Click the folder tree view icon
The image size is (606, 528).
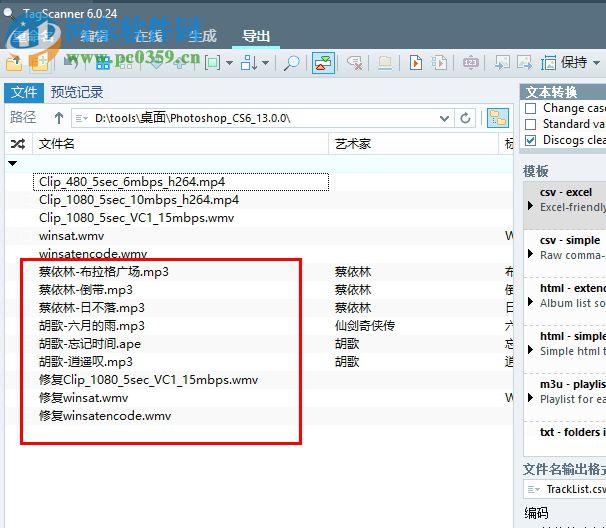pyautogui.click(x=497, y=118)
